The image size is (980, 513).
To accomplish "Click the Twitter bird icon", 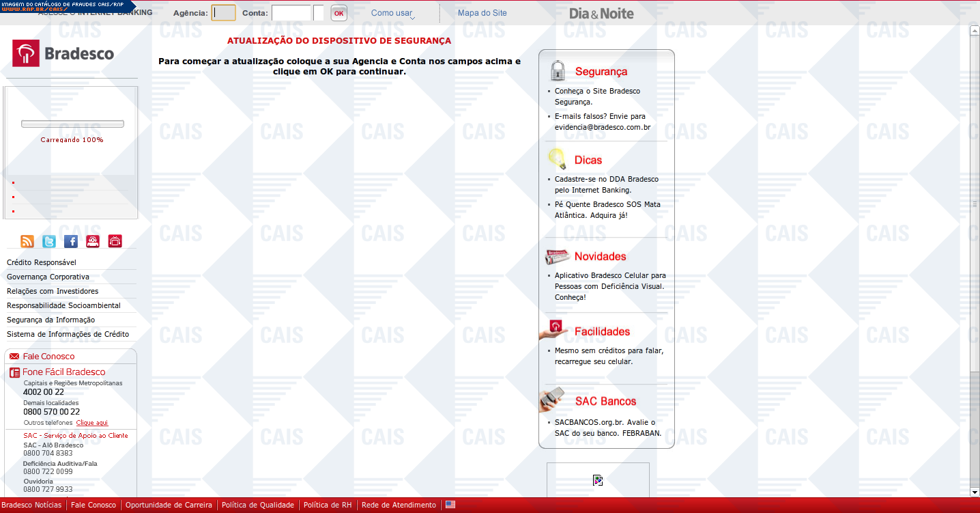I will click(x=49, y=241).
